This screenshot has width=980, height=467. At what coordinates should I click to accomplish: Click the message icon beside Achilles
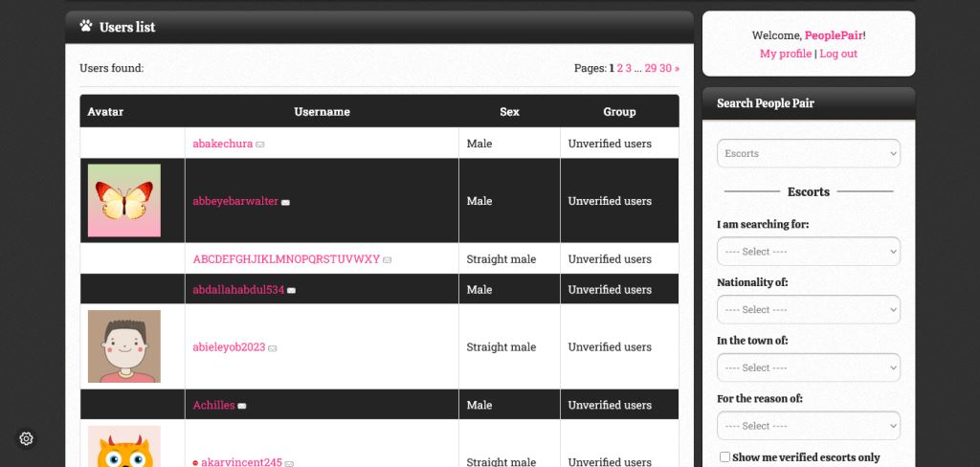click(242, 406)
